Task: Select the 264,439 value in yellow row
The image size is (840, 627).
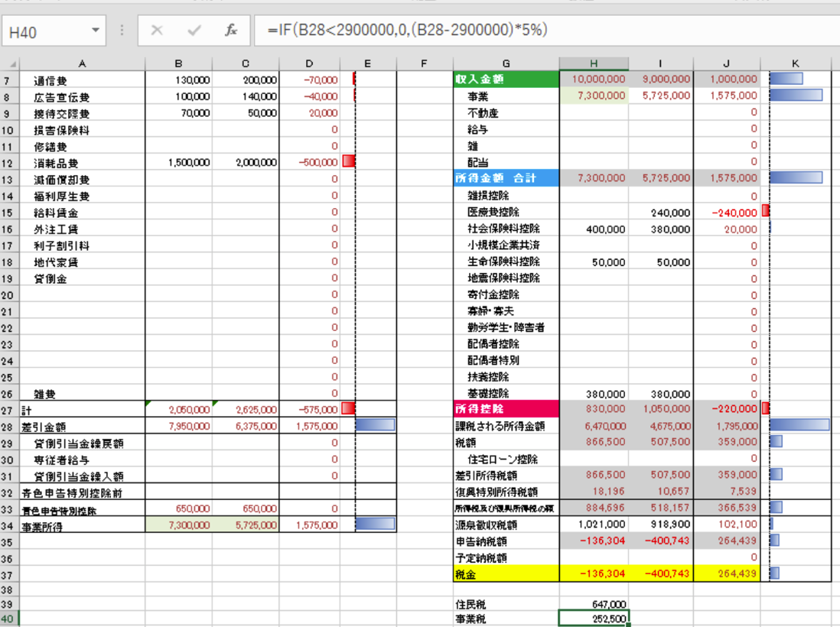Action: pyautogui.click(x=727, y=574)
